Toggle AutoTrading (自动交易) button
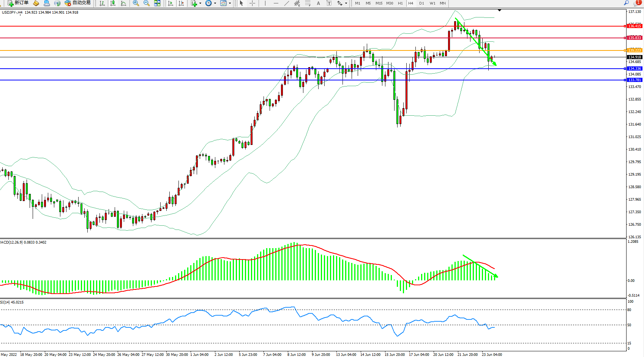The width and height of the screenshot is (644, 357). [78, 3]
